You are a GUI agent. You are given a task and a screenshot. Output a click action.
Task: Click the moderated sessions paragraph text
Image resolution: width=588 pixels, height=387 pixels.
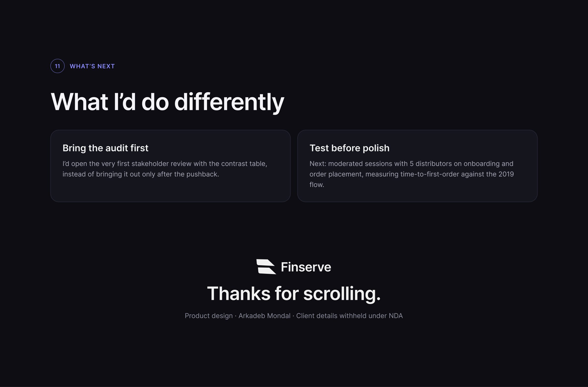(x=412, y=174)
